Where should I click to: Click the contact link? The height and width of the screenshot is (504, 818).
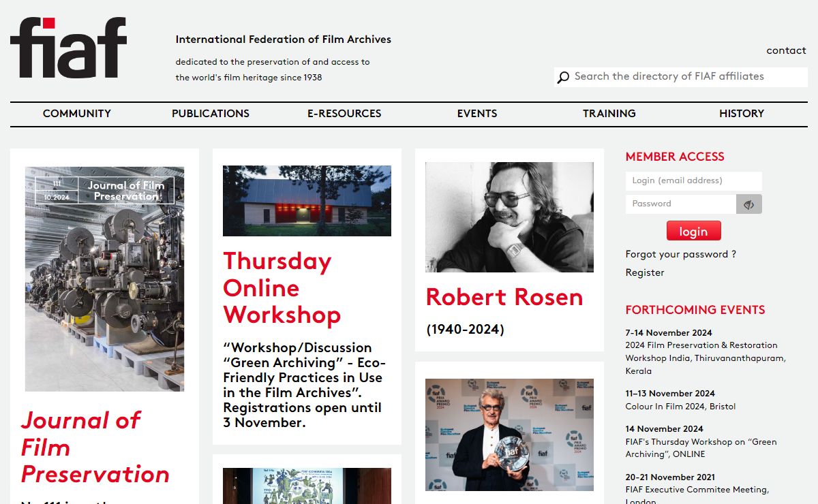[786, 50]
